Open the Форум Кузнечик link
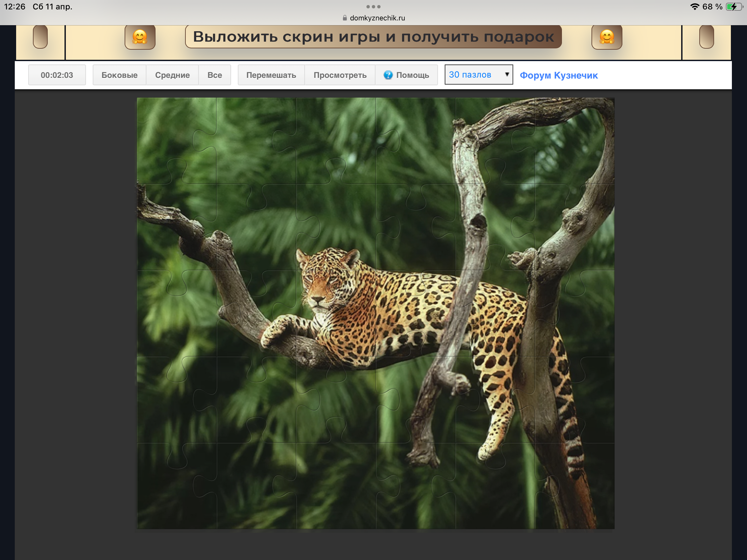The width and height of the screenshot is (747, 560). (559, 75)
